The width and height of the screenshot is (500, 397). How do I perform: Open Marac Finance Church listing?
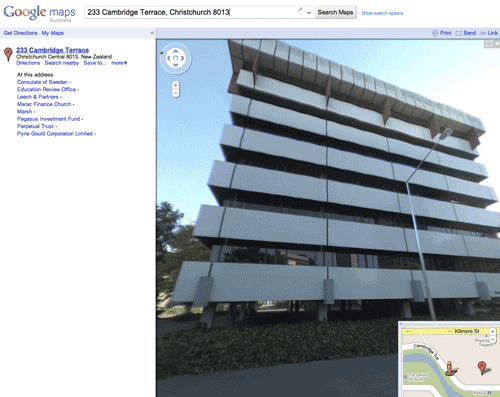click(44, 104)
